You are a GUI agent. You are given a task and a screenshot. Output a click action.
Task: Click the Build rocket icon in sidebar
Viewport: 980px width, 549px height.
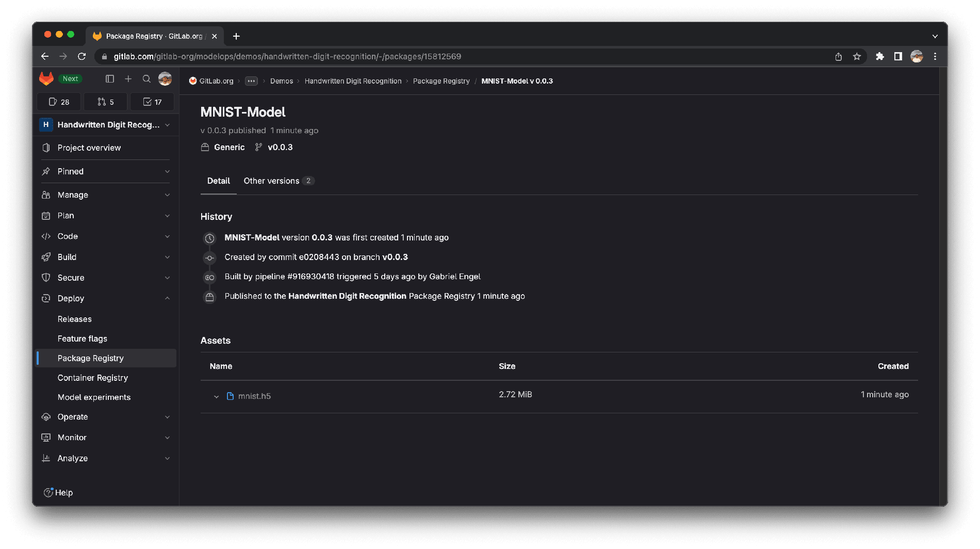(x=46, y=257)
